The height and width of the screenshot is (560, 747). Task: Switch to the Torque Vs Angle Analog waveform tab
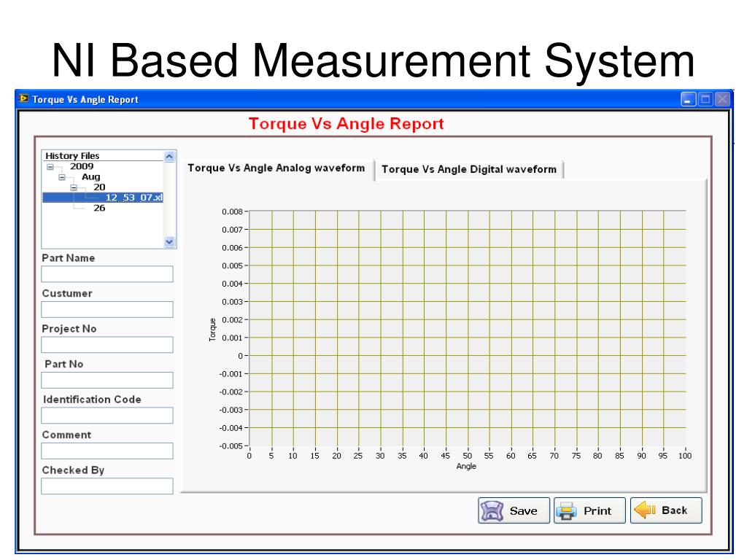276,168
